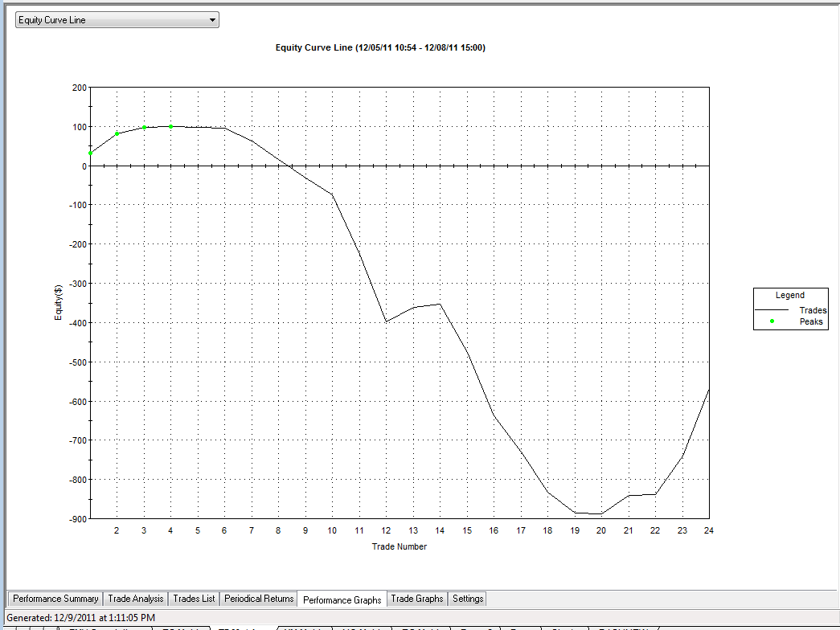Open the Trade Graphs tab
The height and width of the screenshot is (630, 840).
point(417,599)
